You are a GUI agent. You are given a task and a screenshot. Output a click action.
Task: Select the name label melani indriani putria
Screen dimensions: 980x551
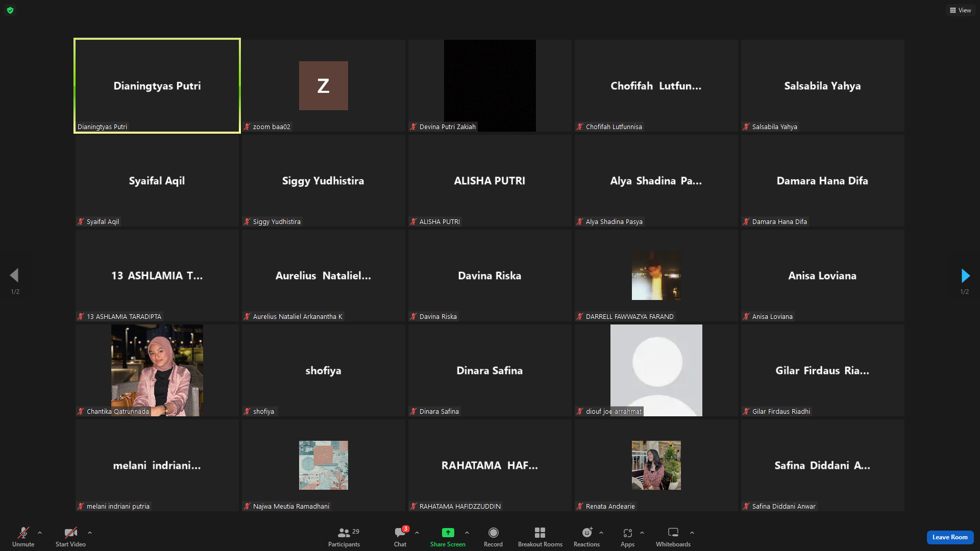(x=118, y=506)
